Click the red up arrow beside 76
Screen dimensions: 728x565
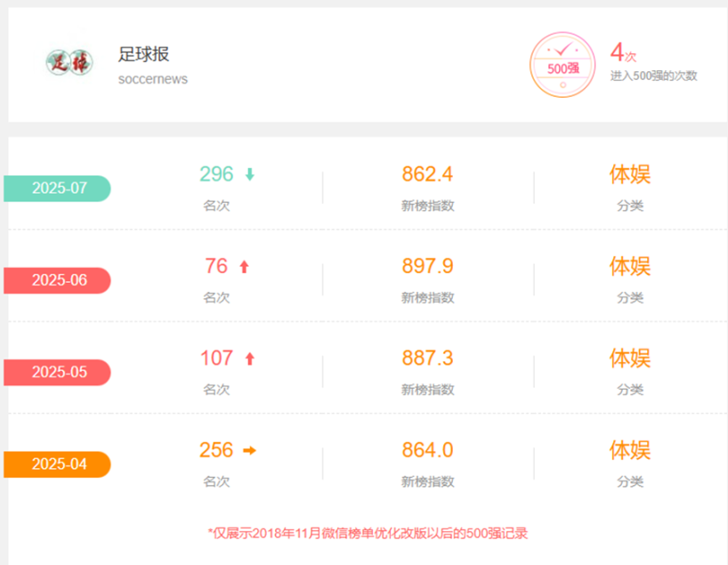tap(244, 266)
